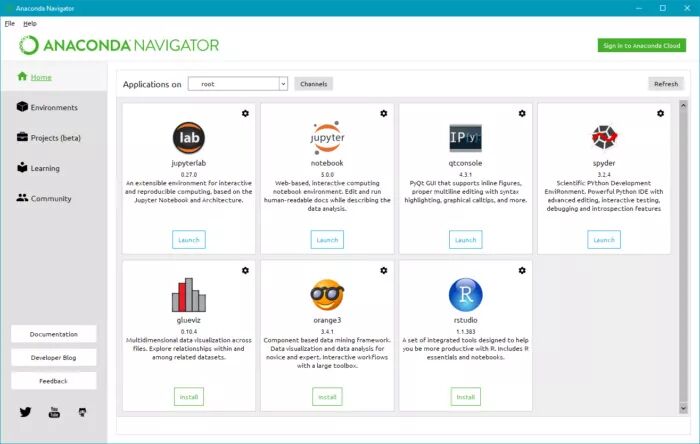
Task: Click the notebook version 5.0.0 text
Action: pos(327,174)
